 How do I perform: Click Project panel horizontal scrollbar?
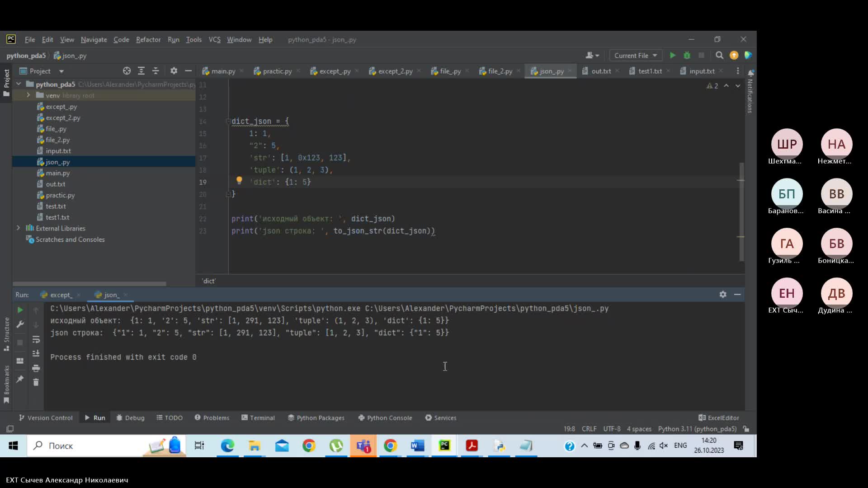point(90,284)
